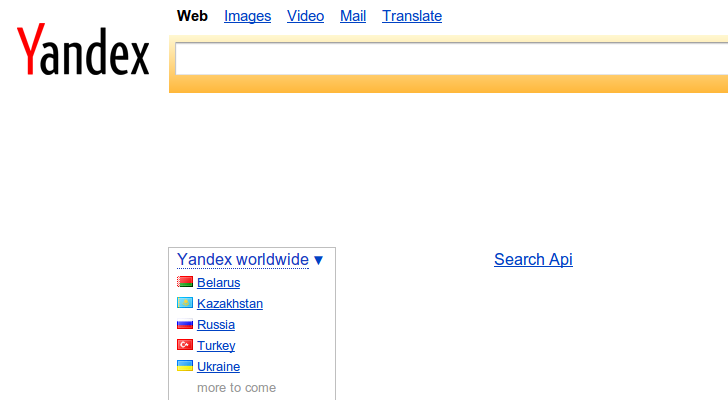Select the Russia country link
The width and height of the screenshot is (728, 400).
216,325
